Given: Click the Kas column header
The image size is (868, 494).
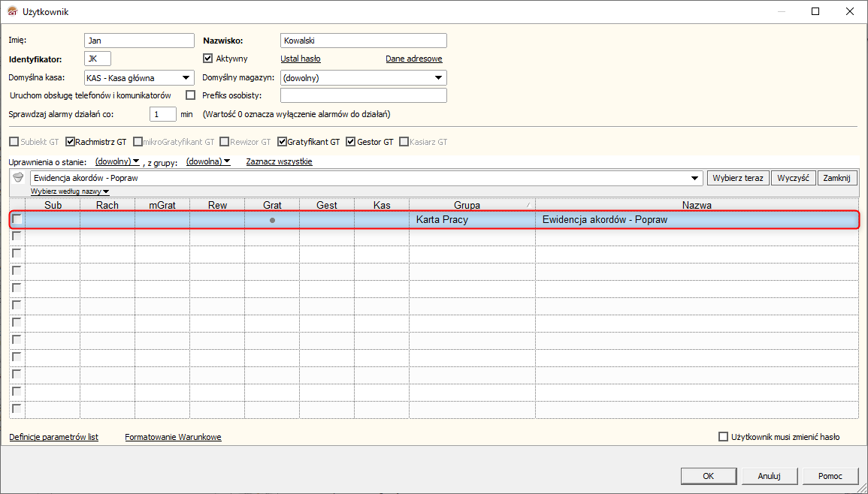Looking at the screenshot, I should click(x=382, y=205).
